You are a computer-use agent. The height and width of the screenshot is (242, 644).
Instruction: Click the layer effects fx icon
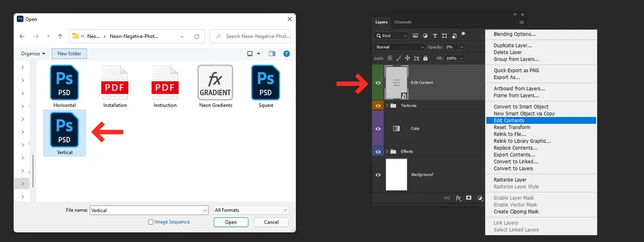(x=458, y=198)
